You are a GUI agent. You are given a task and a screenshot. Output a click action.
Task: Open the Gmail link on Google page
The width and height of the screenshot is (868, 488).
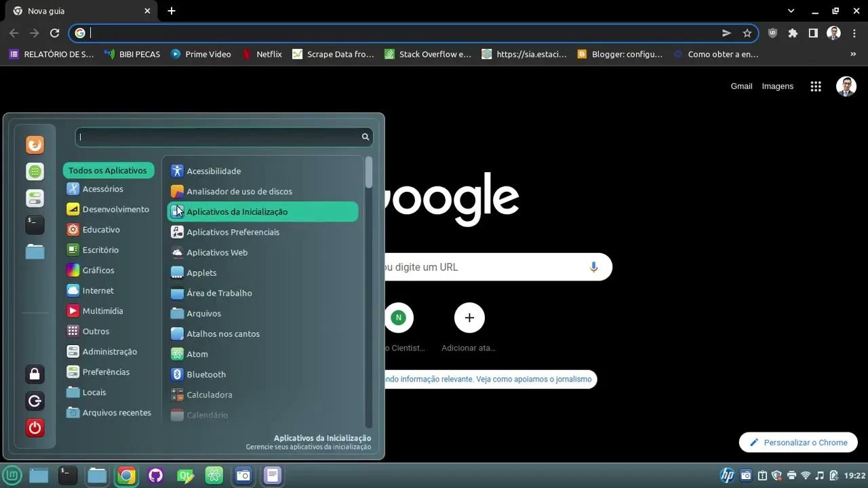(741, 86)
